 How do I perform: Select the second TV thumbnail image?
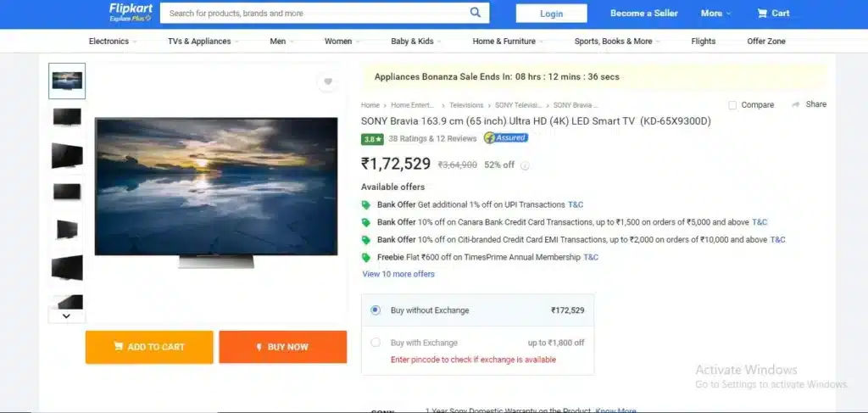click(67, 116)
